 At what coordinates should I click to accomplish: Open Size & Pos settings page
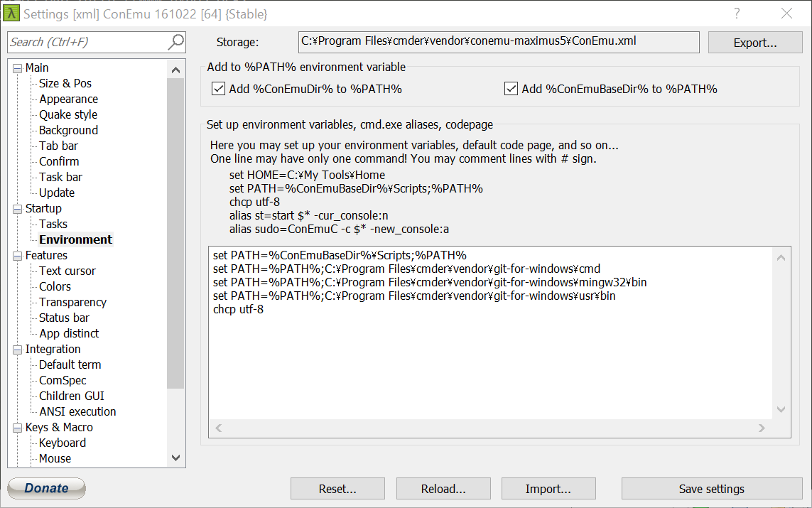[65, 83]
